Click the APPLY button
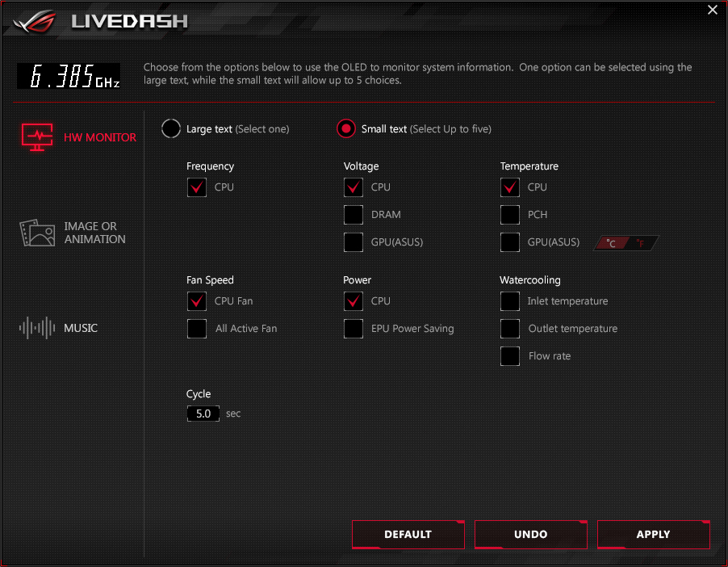The width and height of the screenshot is (728, 567). 653,535
